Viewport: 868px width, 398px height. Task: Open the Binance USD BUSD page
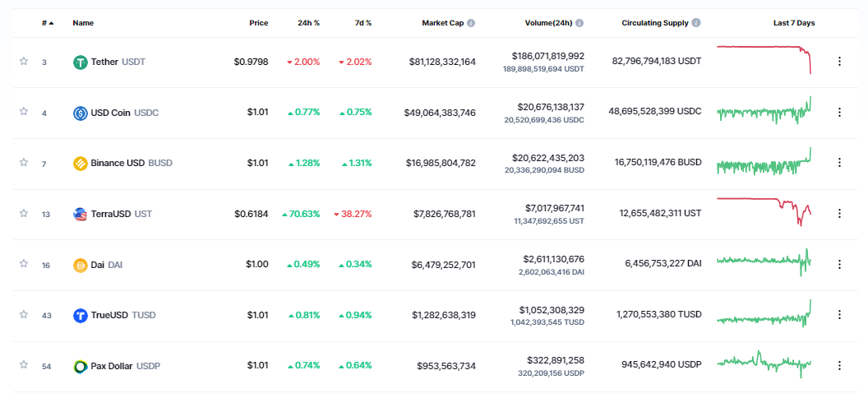(132, 164)
